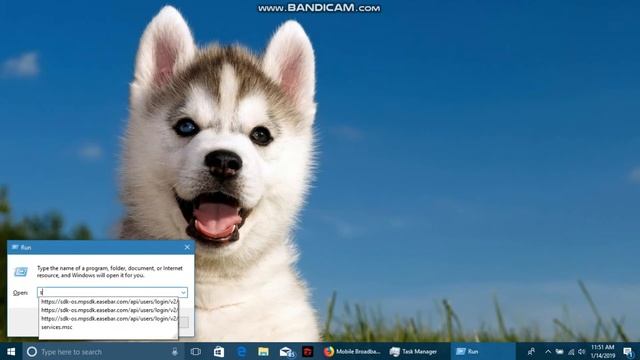Select the first easebar login URL suggestion
640x360 pixels.
click(x=109, y=302)
